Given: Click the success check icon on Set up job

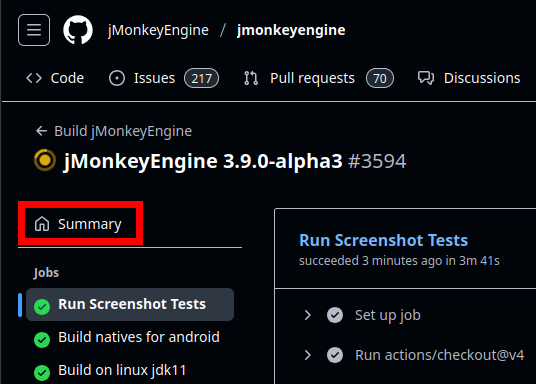Looking at the screenshot, I should pos(335,315).
